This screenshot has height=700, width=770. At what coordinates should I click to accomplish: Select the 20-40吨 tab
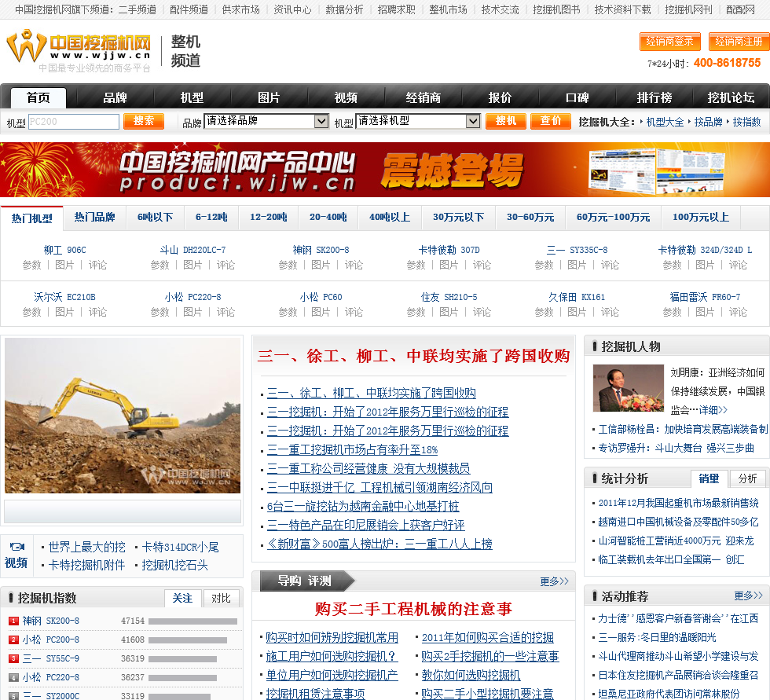tap(328, 217)
